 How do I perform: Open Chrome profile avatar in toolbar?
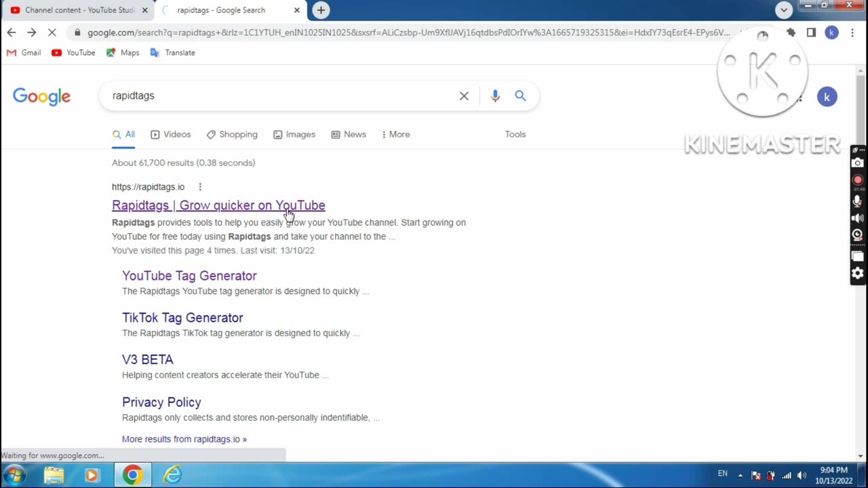coord(831,33)
